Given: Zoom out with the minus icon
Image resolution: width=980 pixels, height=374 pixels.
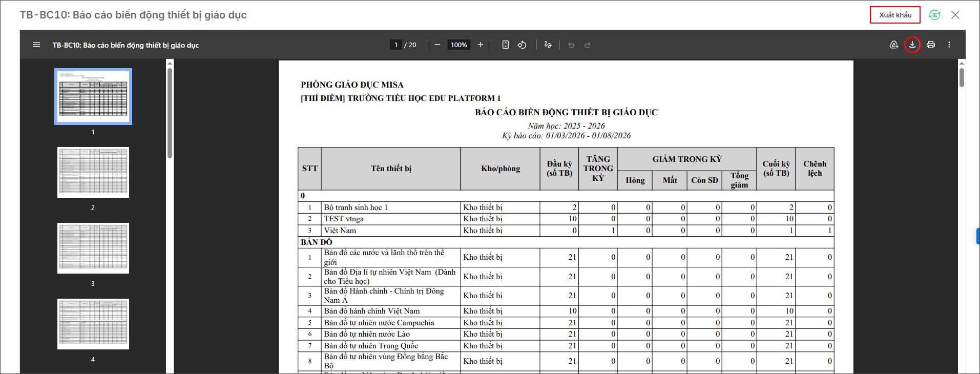Looking at the screenshot, I should tap(437, 45).
